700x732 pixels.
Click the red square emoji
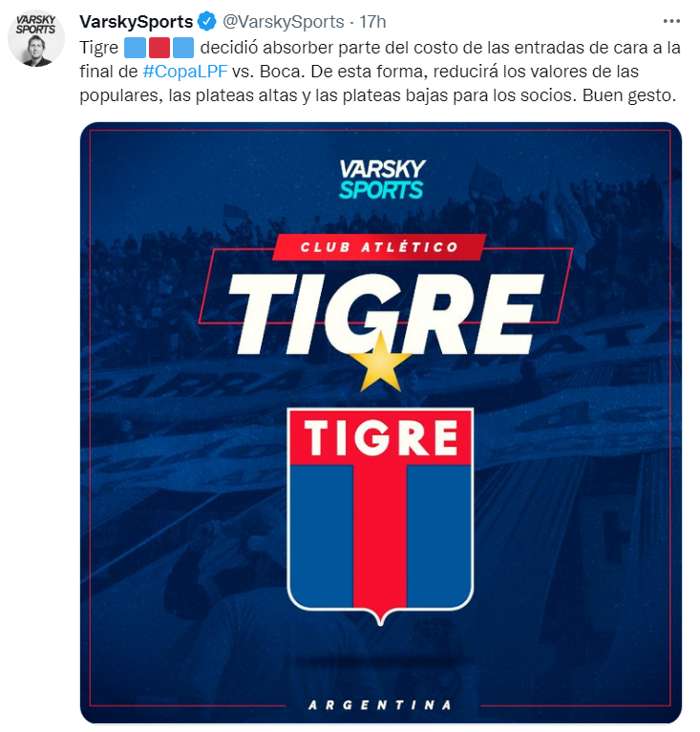159,48
